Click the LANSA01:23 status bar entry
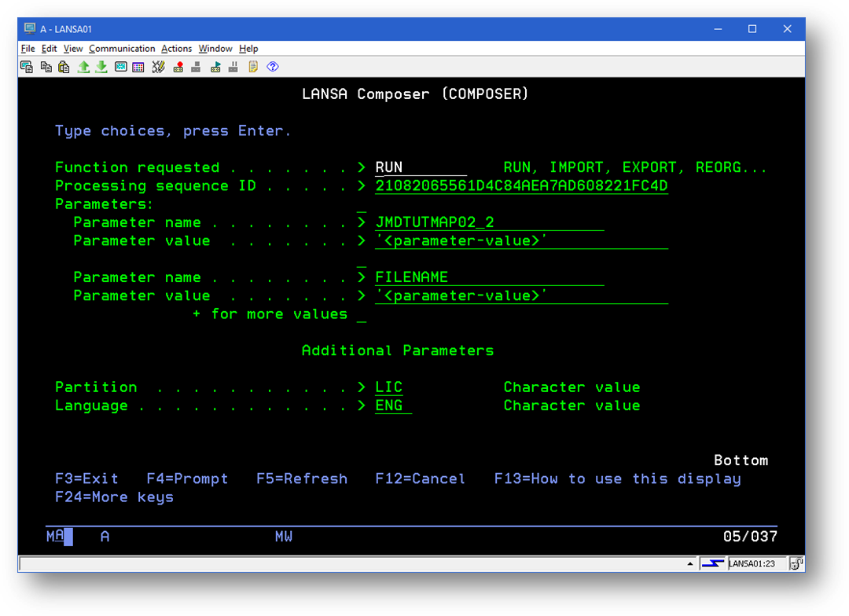849x616 pixels. coord(752,563)
